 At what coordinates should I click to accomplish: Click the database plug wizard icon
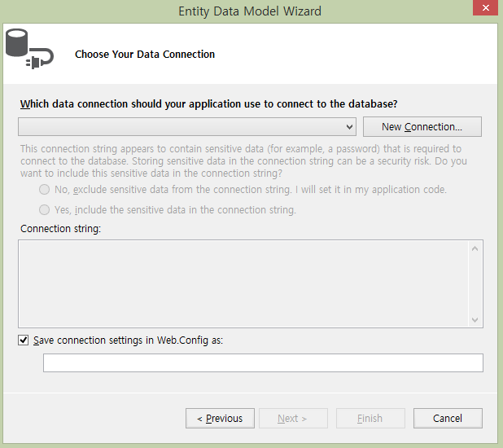29,49
